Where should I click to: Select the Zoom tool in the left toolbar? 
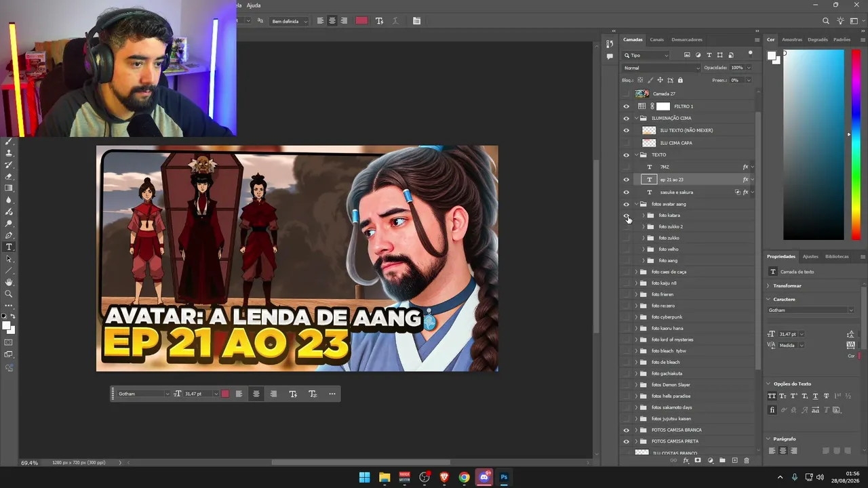pyautogui.click(x=9, y=293)
